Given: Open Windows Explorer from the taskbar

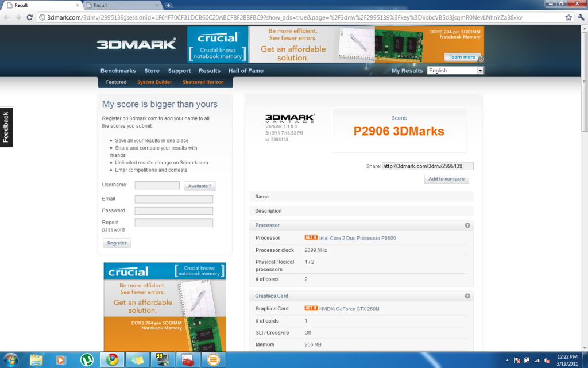Looking at the screenshot, I should click(x=36, y=360).
